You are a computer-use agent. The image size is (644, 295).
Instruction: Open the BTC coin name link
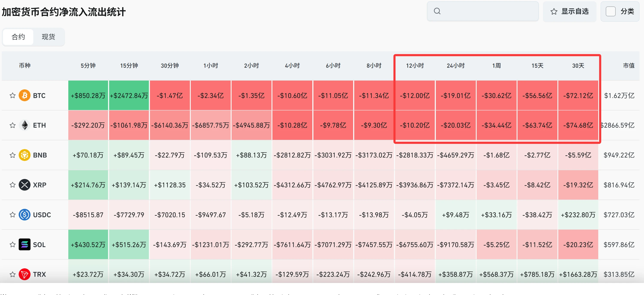(x=39, y=95)
